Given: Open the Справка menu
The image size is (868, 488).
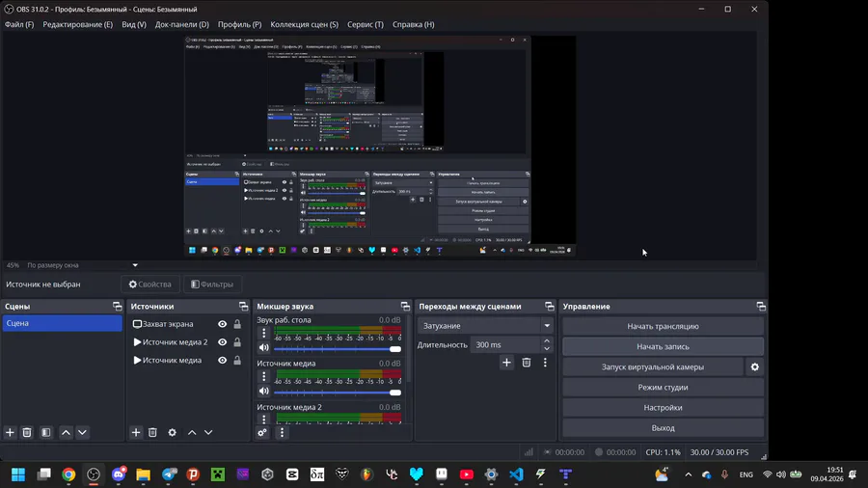Looking at the screenshot, I should 414,24.
